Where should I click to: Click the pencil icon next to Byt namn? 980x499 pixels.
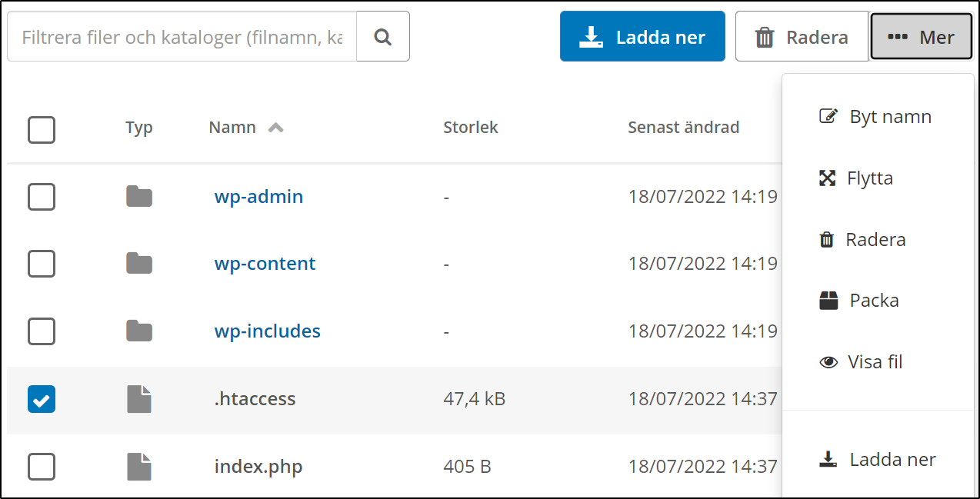pos(828,115)
